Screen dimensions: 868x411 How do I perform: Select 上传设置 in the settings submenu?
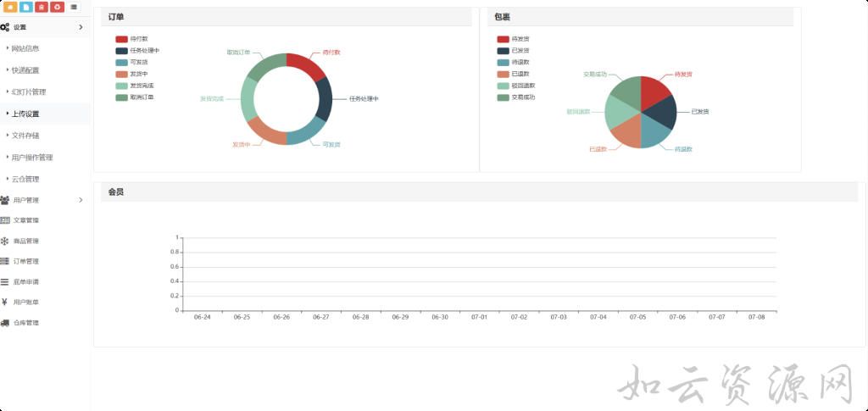click(x=25, y=114)
